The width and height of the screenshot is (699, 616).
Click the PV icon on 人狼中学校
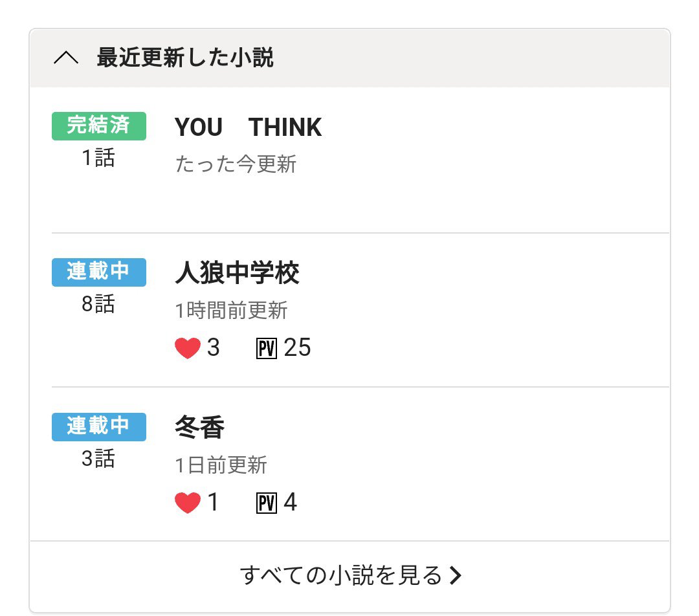pos(266,349)
